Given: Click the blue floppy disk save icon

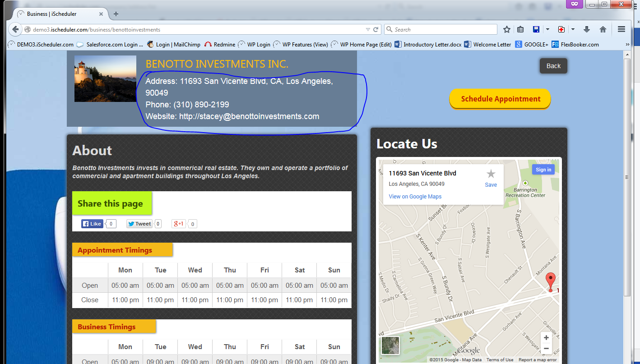Looking at the screenshot, I should [x=536, y=29].
